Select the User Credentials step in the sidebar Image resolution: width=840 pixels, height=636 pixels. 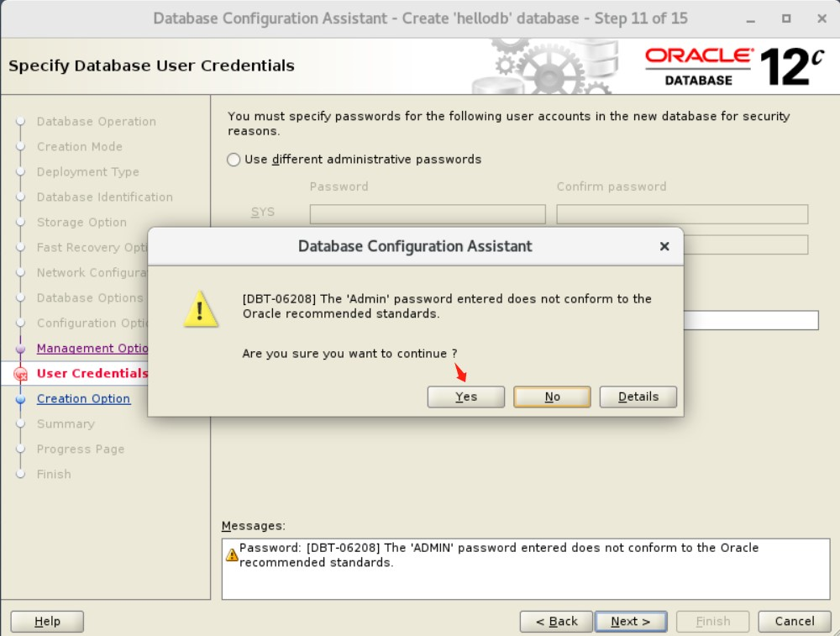coord(92,374)
